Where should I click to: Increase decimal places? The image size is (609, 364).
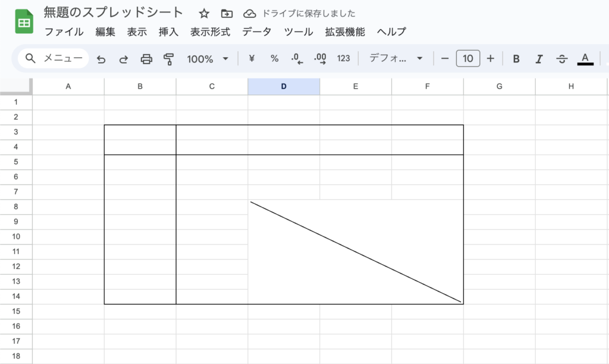click(321, 59)
